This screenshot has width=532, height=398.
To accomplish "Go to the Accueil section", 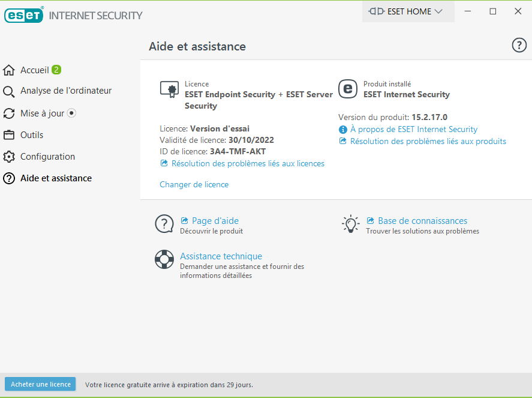I will [x=35, y=70].
